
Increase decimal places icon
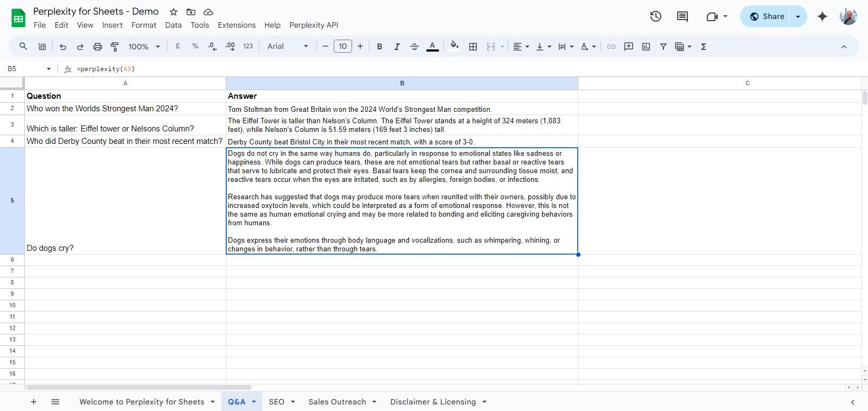coord(230,47)
